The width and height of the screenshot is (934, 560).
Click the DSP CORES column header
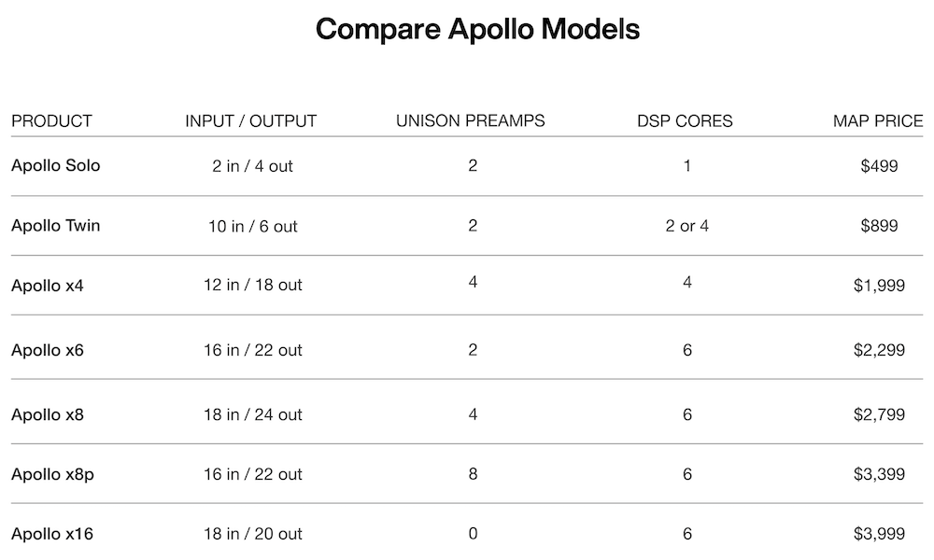click(686, 121)
